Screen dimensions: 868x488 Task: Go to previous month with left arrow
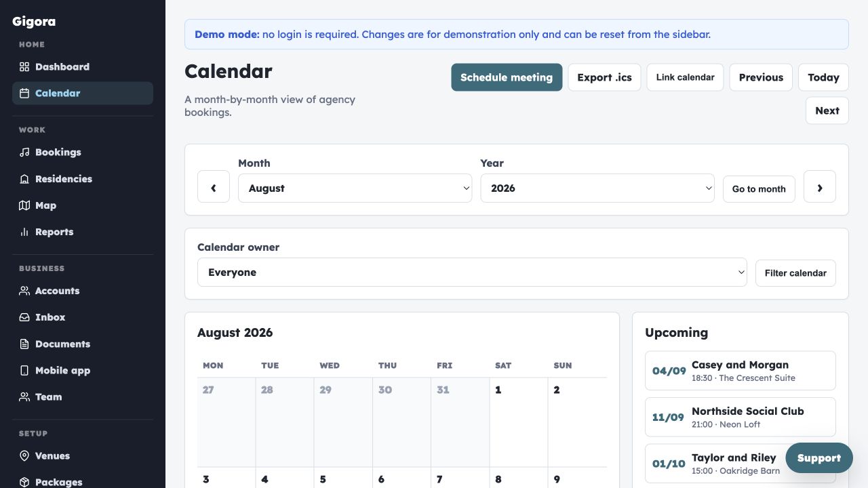click(214, 186)
